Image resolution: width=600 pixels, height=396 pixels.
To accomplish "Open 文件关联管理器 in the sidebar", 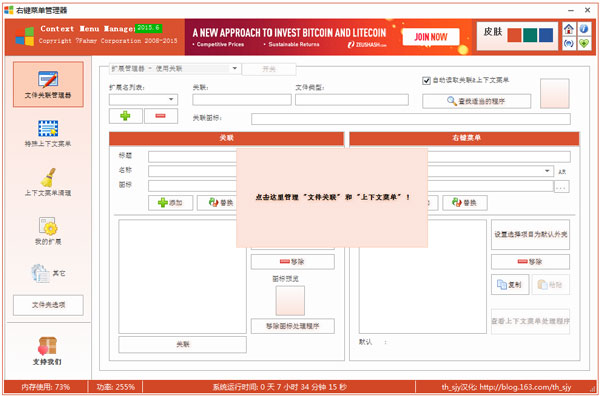I will (x=48, y=84).
